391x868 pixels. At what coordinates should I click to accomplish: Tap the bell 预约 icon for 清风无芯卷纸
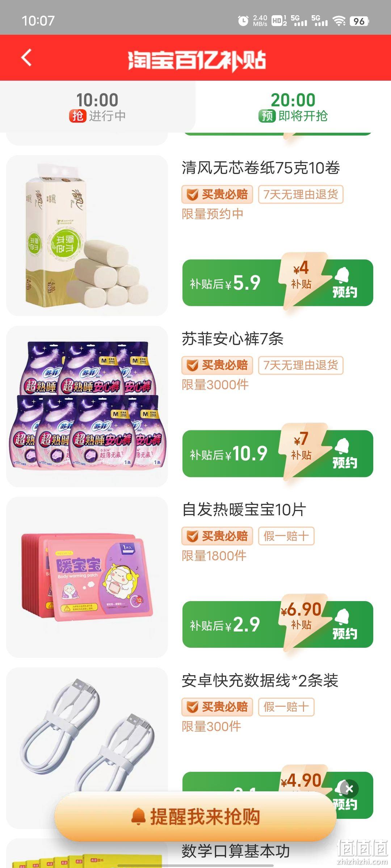pyautogui.click(x=344, y=283)
